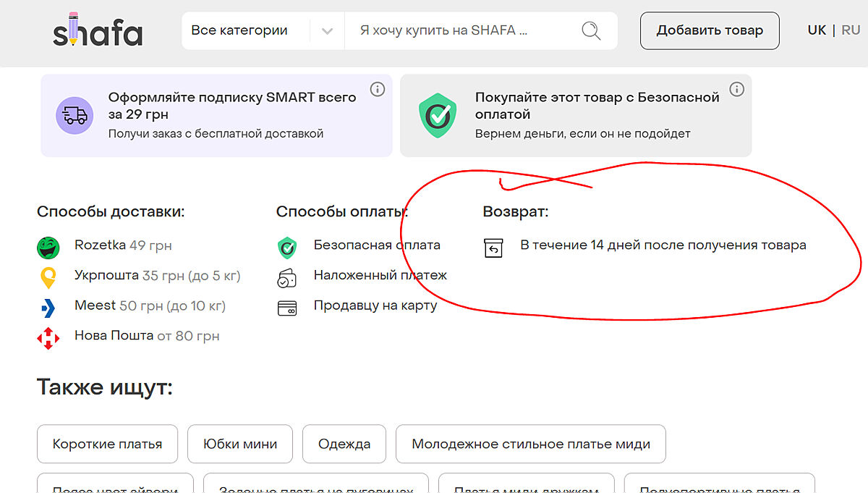Open Молодежное стильное платье миди tag
Viewport: 868px width, 493px height.
pos(530,444)
